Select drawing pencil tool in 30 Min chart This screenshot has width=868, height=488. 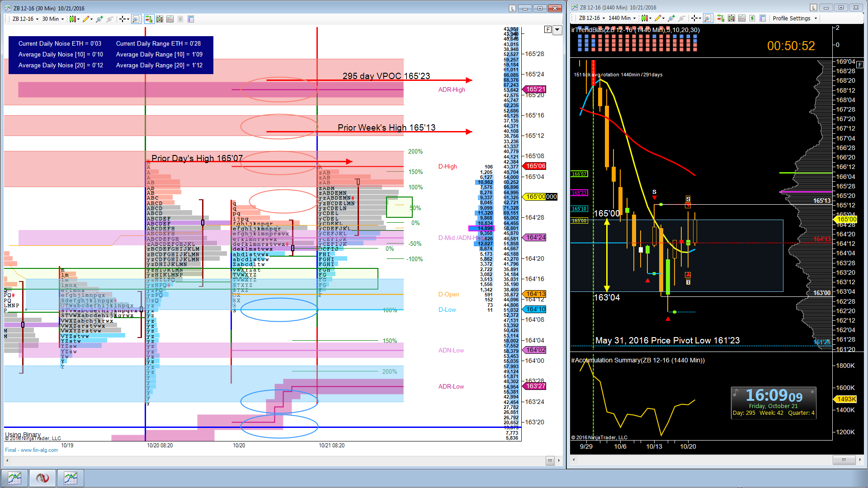click(x=86, y=19)
